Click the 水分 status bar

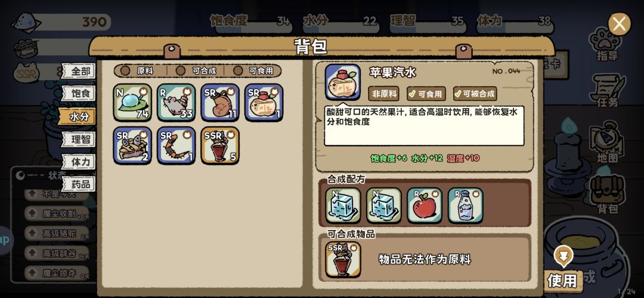341,24
